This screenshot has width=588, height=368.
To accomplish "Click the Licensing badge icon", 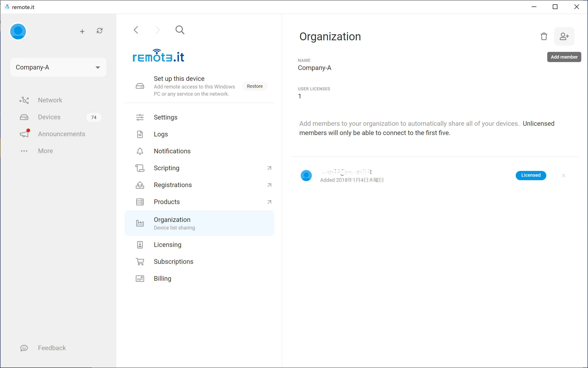I will click(140, 245).
